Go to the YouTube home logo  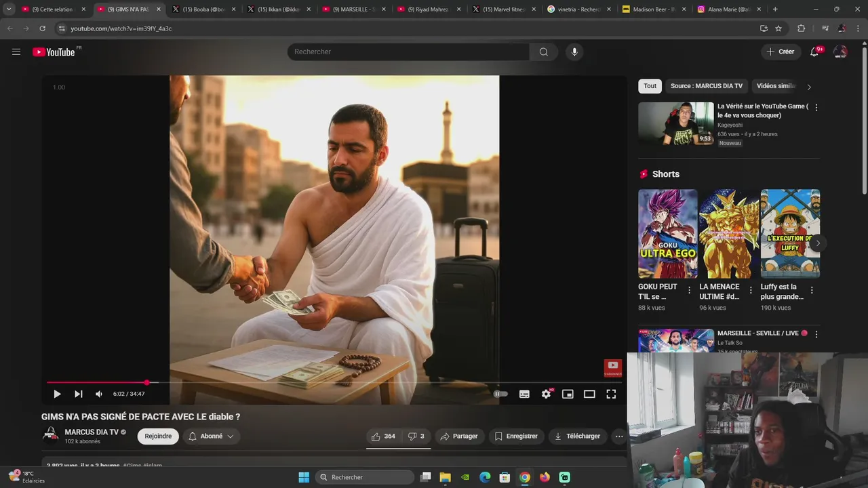pyautogui.click(x=54, y=52)
